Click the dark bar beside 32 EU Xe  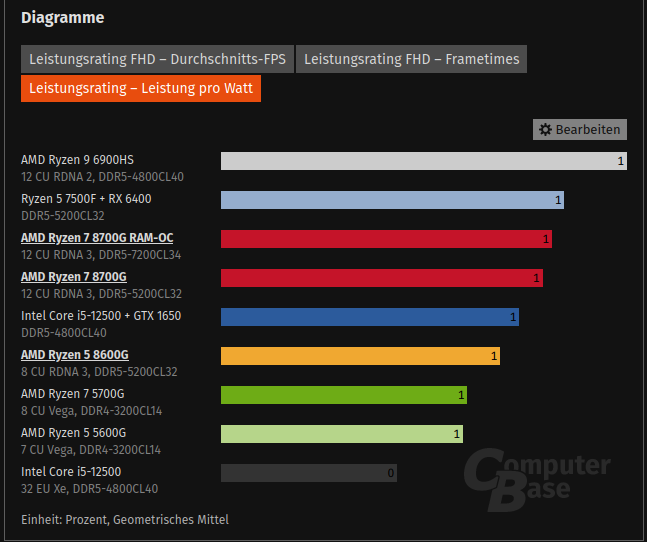309,473
